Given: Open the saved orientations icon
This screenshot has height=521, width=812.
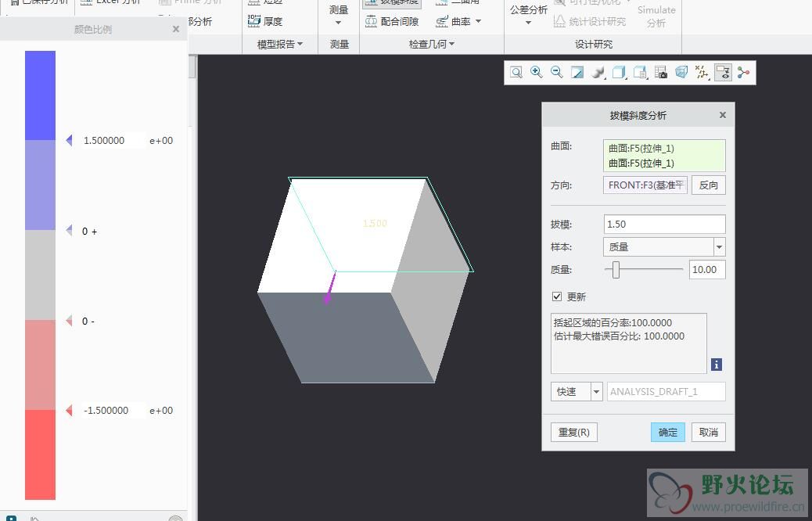Looking at the screenshot, I should (641, 73).
